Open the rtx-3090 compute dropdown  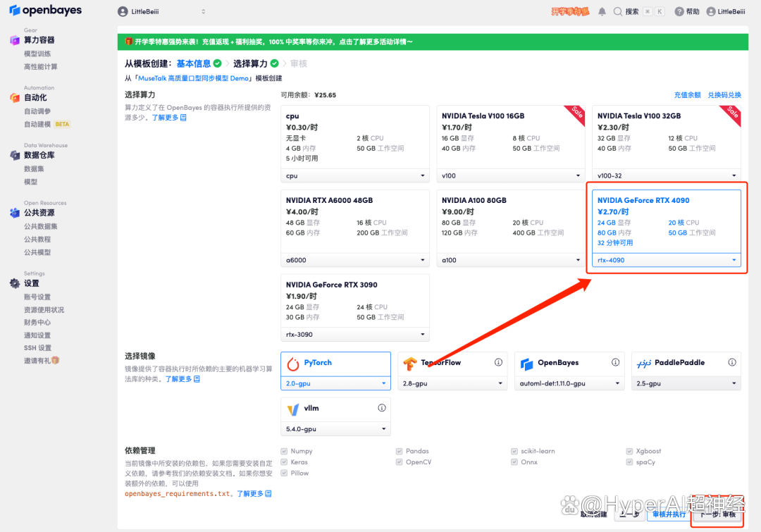(x=355, y=335)
